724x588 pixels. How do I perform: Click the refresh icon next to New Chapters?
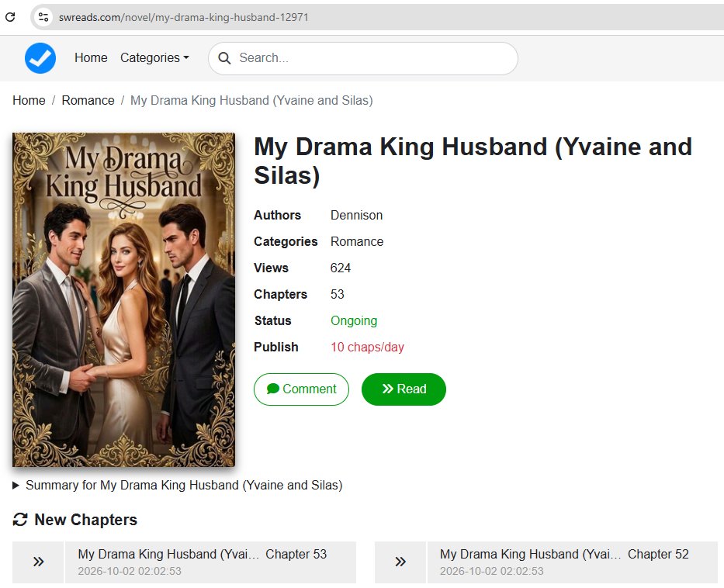click(20, 520)
